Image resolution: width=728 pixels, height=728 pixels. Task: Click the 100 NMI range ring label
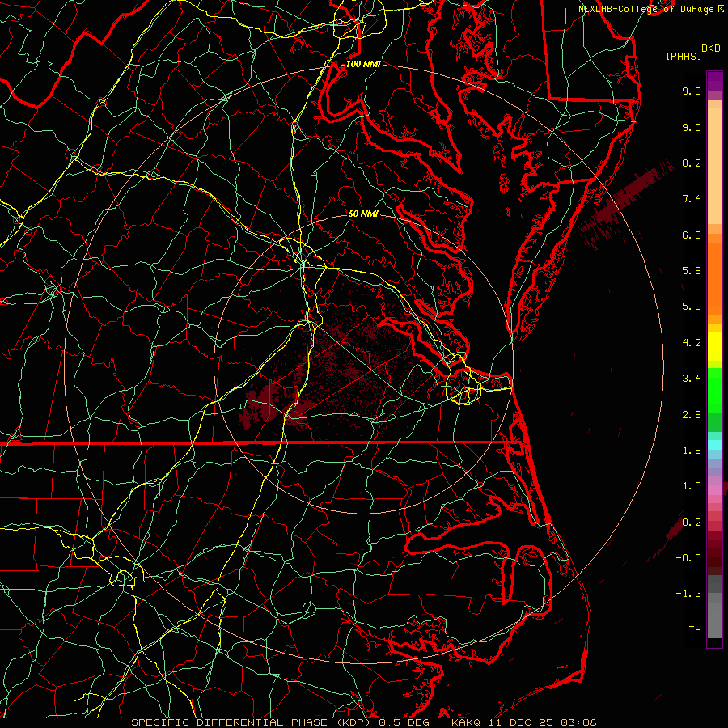click(x=363, y=64)
